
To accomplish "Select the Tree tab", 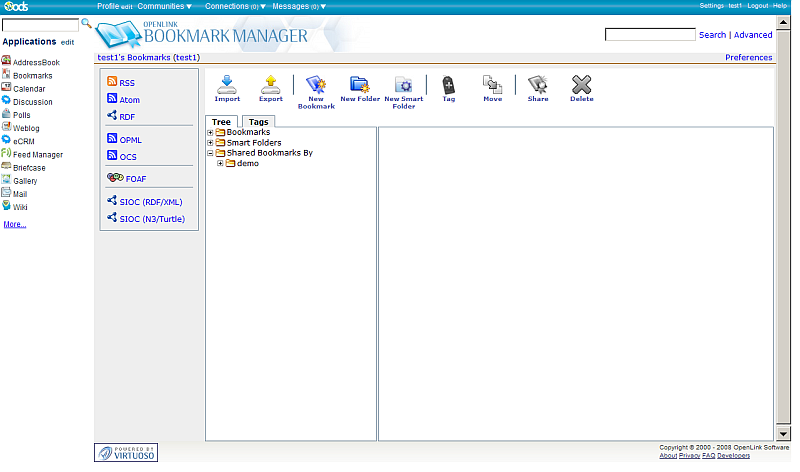I will 221,122.
